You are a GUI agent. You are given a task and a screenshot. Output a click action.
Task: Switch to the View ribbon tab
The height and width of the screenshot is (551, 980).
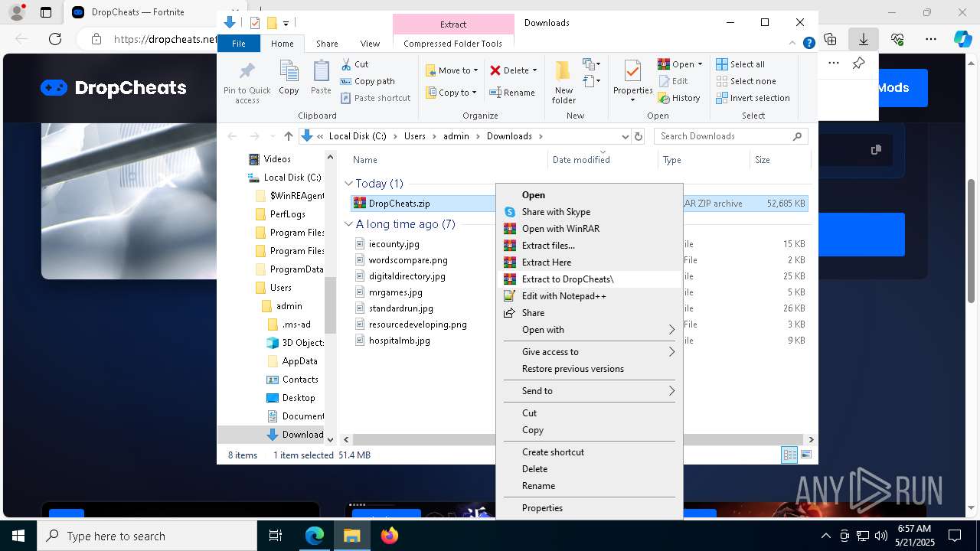(x=370, y=44)
